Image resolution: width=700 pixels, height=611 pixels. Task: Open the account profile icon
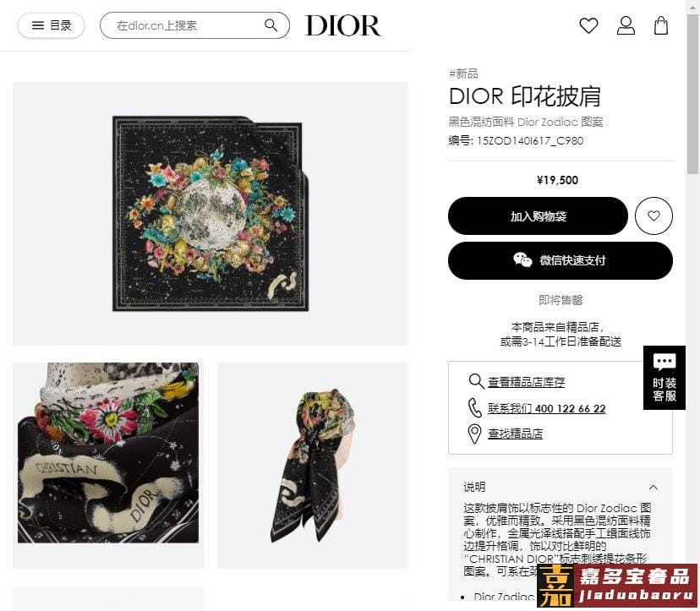tap(626, 25)
